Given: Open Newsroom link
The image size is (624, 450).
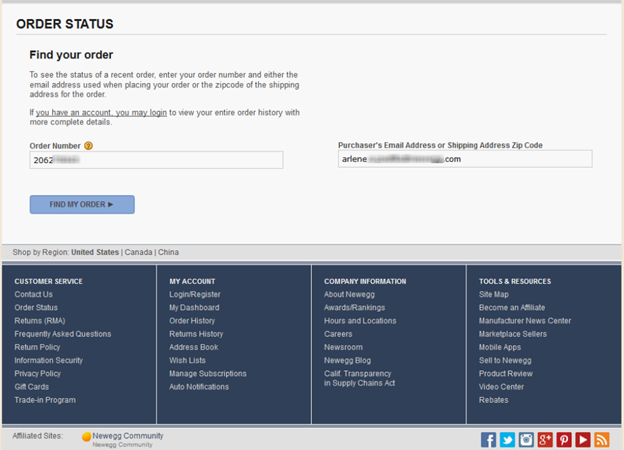Looking at the screenshot, I should [x=343, y=347].
